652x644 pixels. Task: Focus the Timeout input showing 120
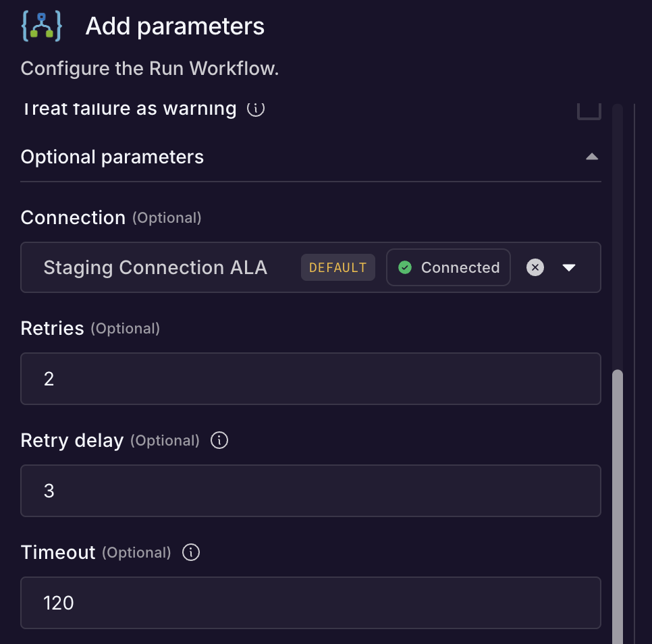point(310,603)
